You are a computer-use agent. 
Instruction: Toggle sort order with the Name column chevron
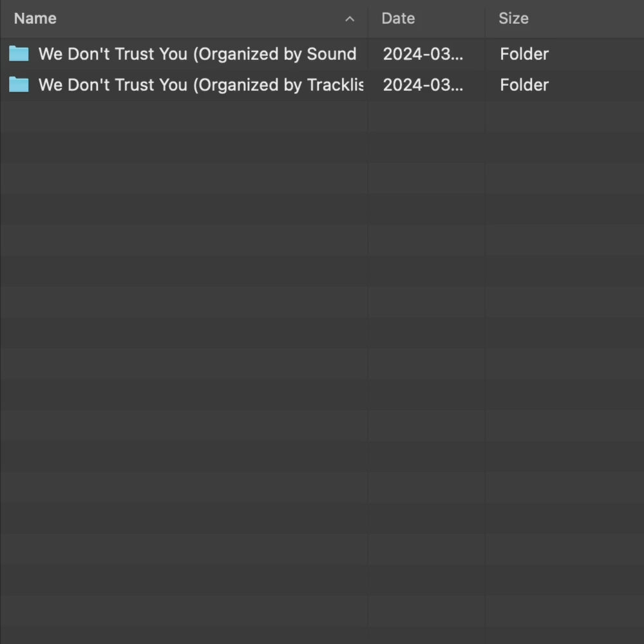[350, 19]
